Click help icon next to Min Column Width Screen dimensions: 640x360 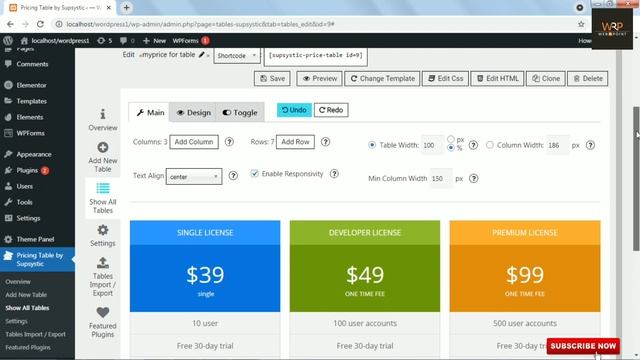coord(473,179)
